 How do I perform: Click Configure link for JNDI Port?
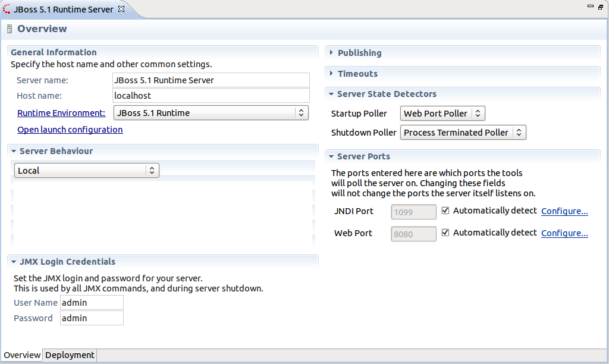point(564,211)
